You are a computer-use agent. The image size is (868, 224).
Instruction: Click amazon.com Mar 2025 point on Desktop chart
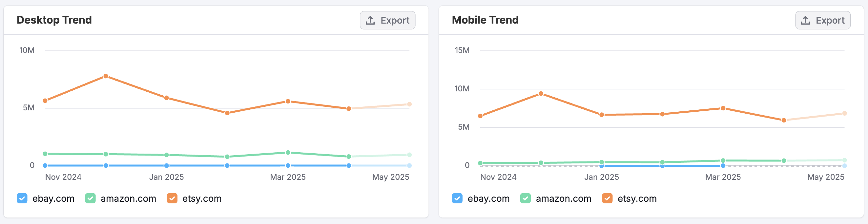click(x=288, y=153)
